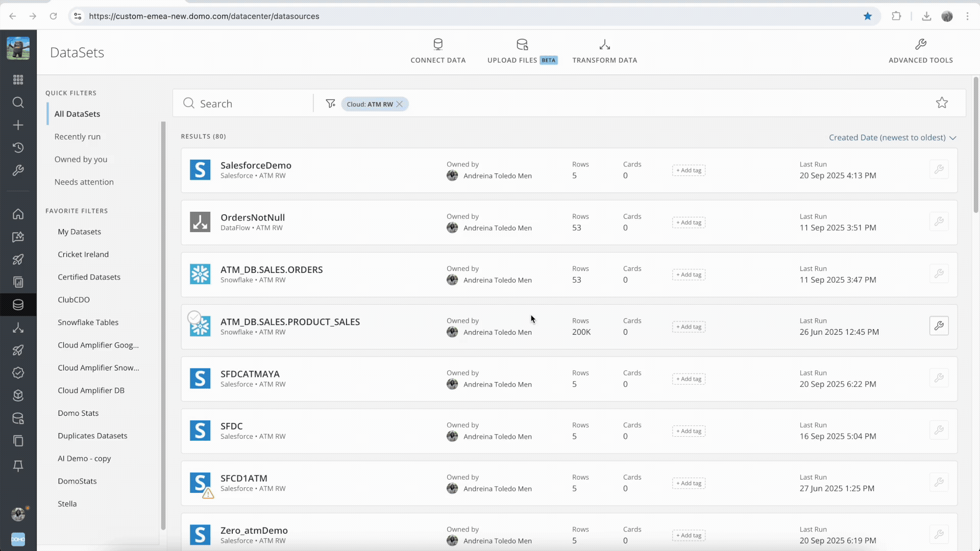Click the apps grid icon in sidebar
The image size is (980, 551).
pos(18,80)
